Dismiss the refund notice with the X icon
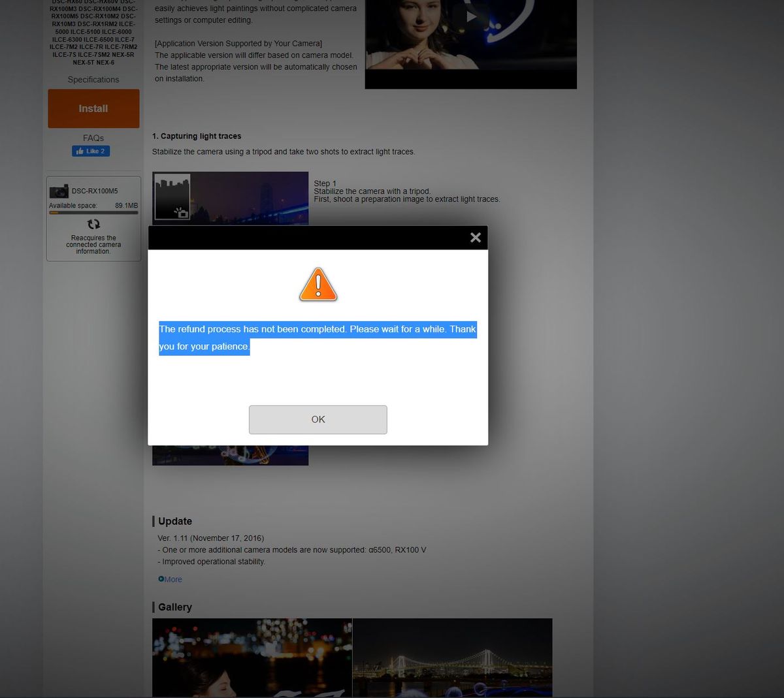 [475, 237]
